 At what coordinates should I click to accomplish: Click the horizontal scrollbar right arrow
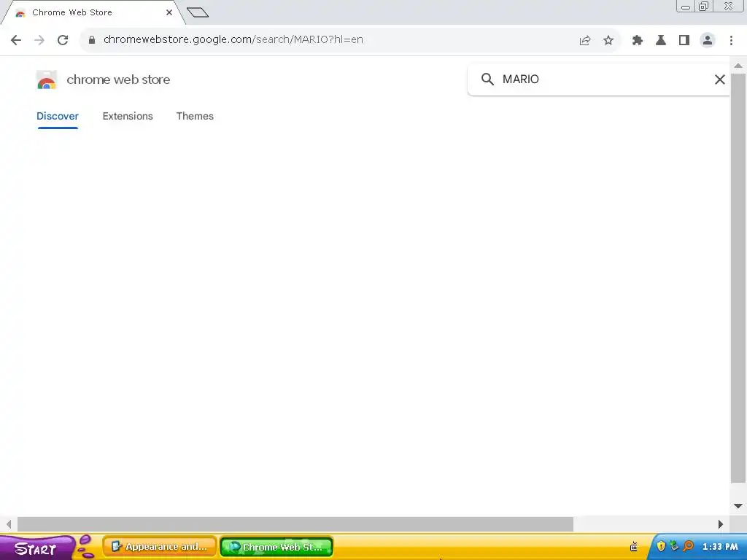tap(720, 524)
